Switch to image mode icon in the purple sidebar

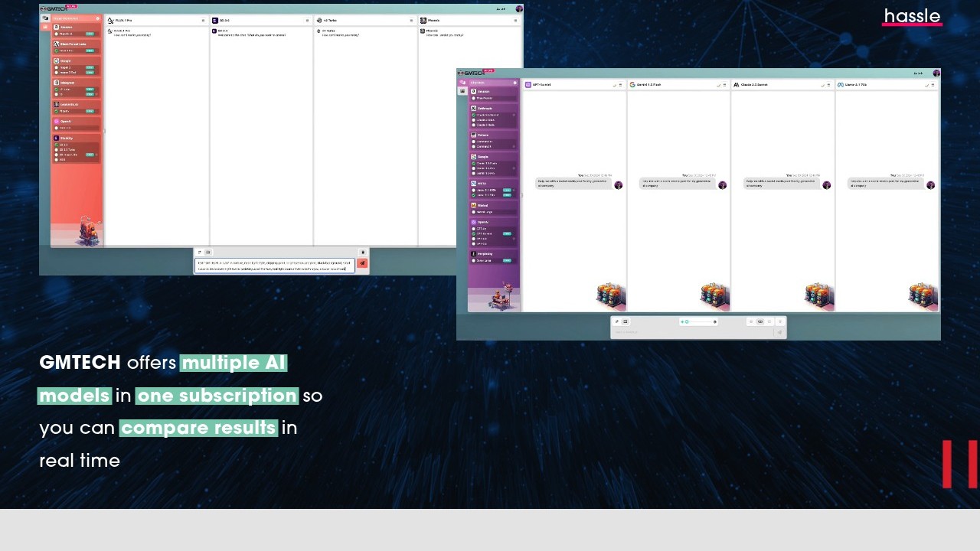click(x=462, y=91)
